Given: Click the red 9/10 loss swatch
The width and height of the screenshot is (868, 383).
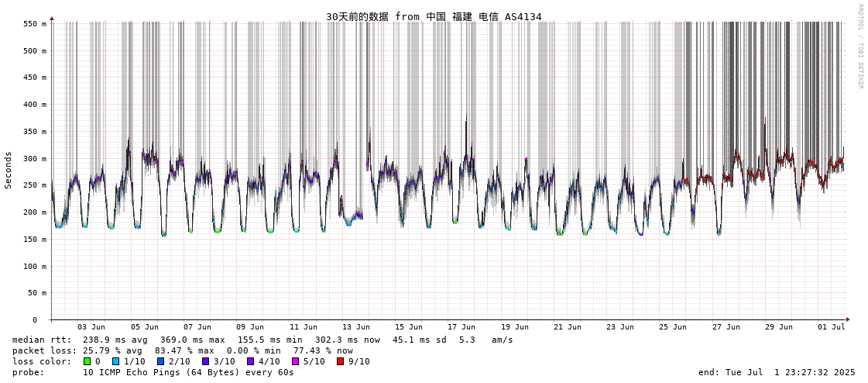Looking at the screenshot, I should pos(339,362).
